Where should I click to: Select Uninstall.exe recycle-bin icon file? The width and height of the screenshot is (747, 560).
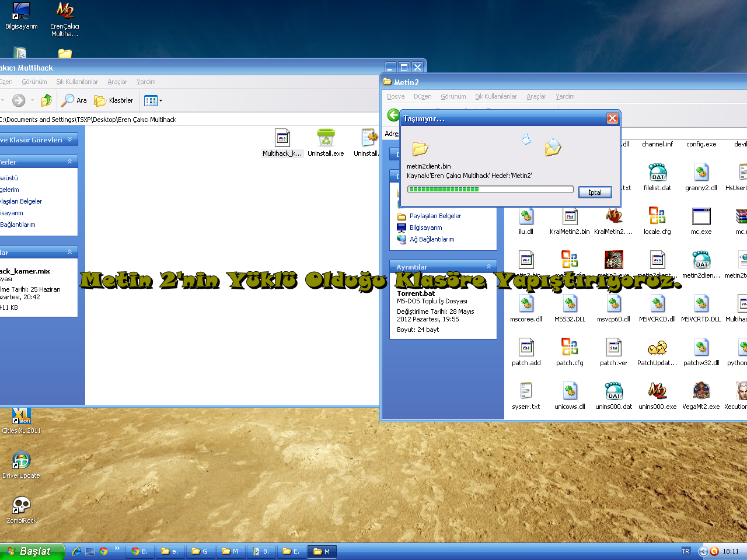tap(326, 143)
